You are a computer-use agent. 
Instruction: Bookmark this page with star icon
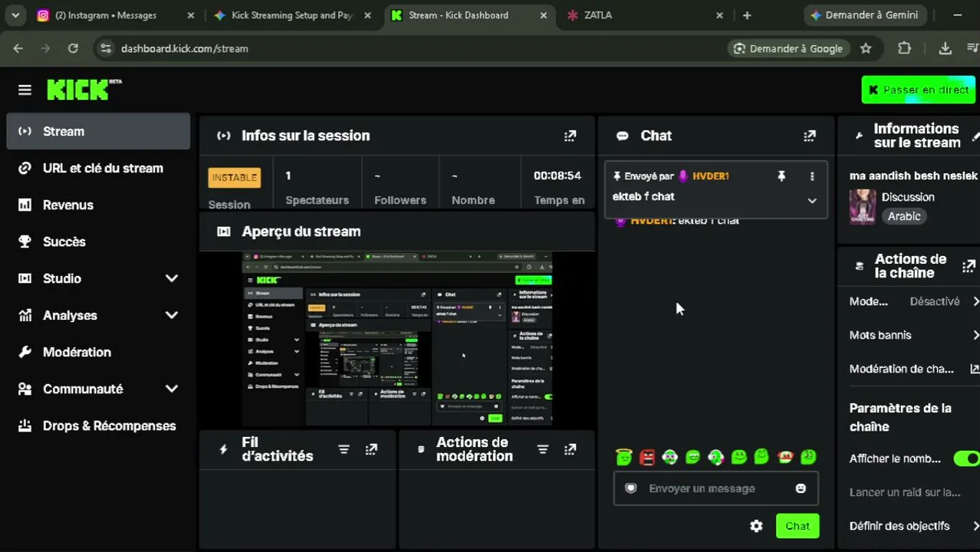coord(866,48)
